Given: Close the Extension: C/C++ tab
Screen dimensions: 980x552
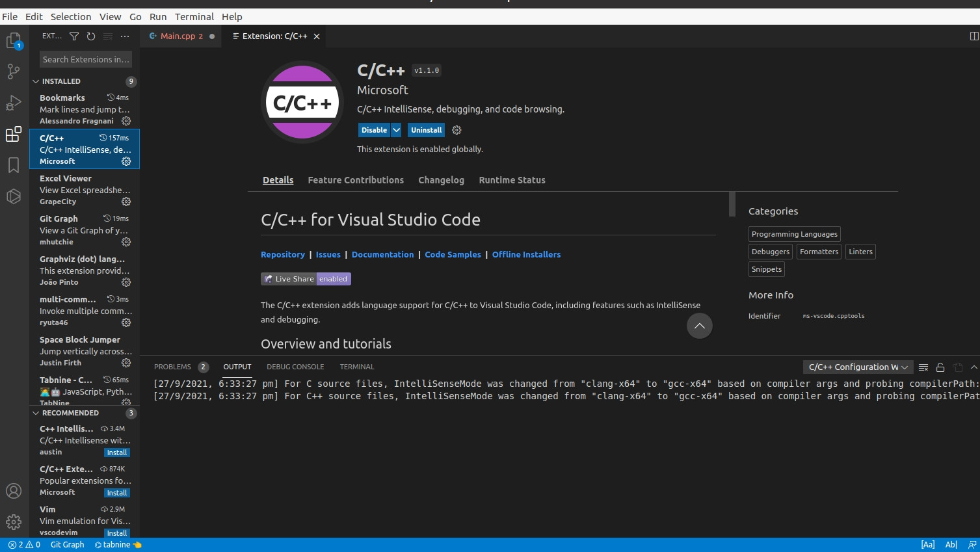Looking at the screenshot, I should point(317,36).
